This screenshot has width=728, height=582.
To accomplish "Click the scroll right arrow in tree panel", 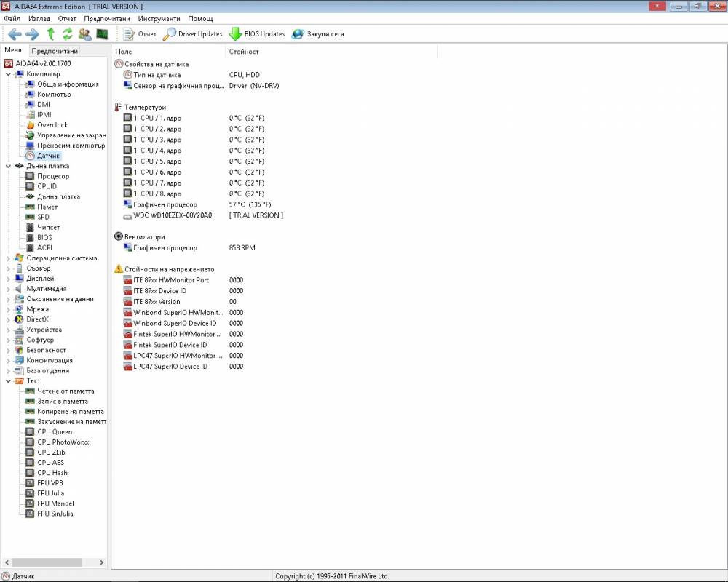I will [102, 562].
